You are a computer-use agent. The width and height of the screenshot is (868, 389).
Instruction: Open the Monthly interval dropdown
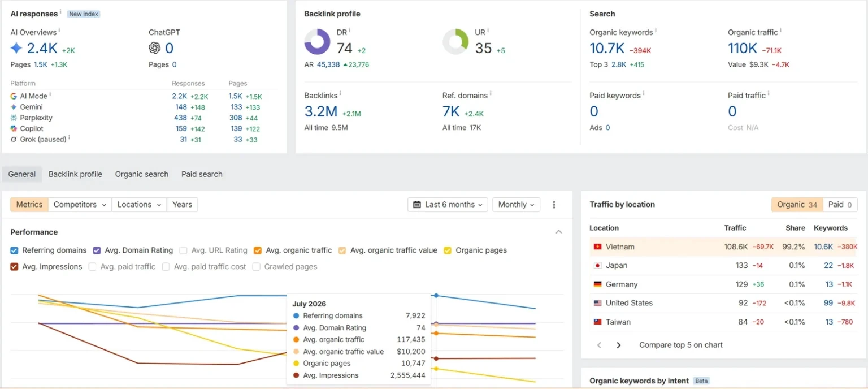tap(517, 205)
